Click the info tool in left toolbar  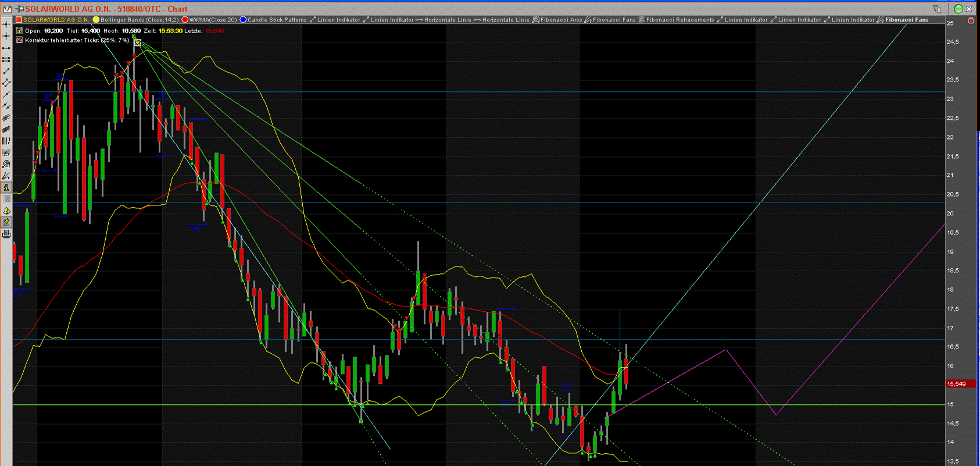(6, 187)
